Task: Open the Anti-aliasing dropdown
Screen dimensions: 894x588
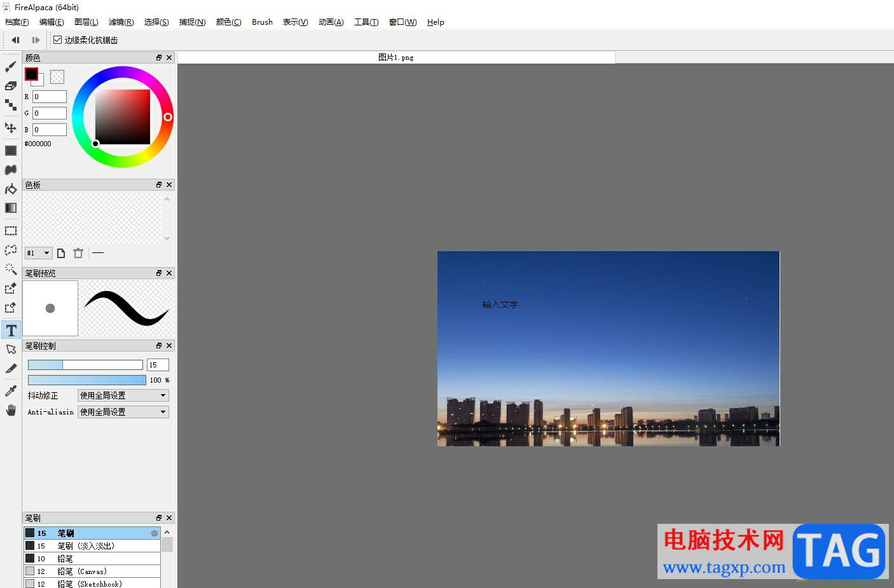Action: pyautogui.click(x=123, y=412)
